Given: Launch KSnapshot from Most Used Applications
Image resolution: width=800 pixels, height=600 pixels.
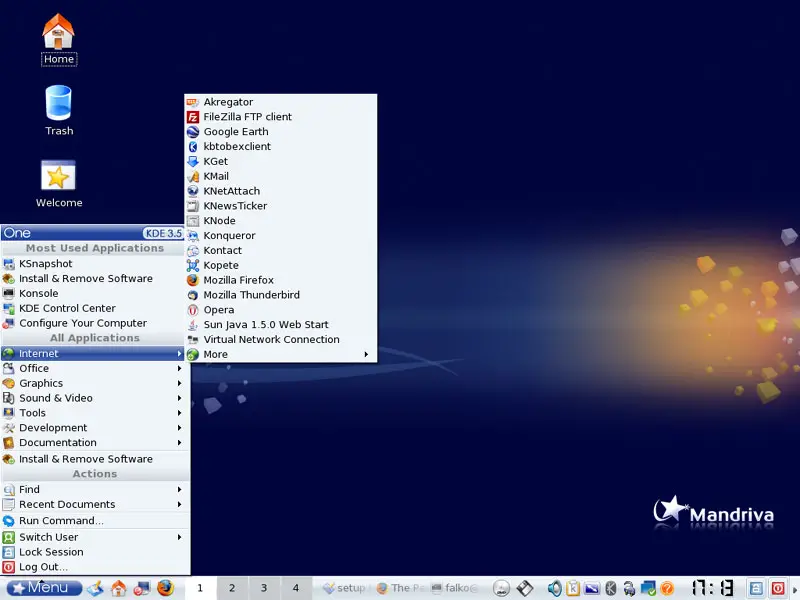Looking at the screenshot, I should pos(93,264).
